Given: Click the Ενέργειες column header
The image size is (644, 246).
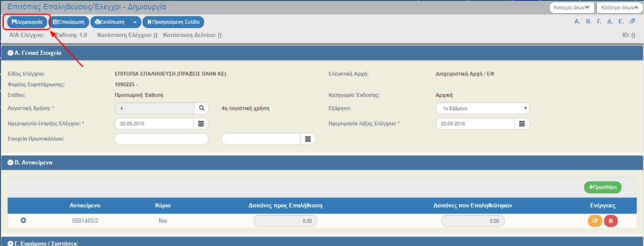Looking at the screenshot, I should pyautogui.click(x=602, y=205).
